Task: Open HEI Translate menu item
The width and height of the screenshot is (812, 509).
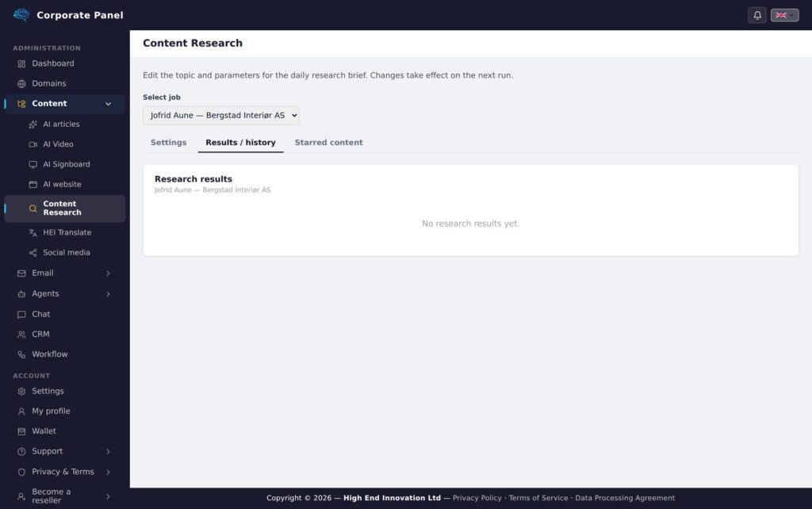Action: tap(67, 233)
